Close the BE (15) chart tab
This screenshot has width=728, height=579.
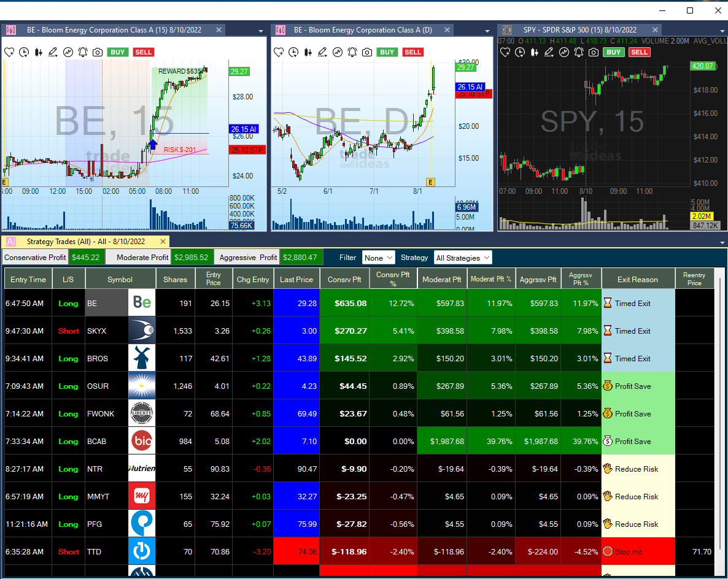click(x=219, y=29)
